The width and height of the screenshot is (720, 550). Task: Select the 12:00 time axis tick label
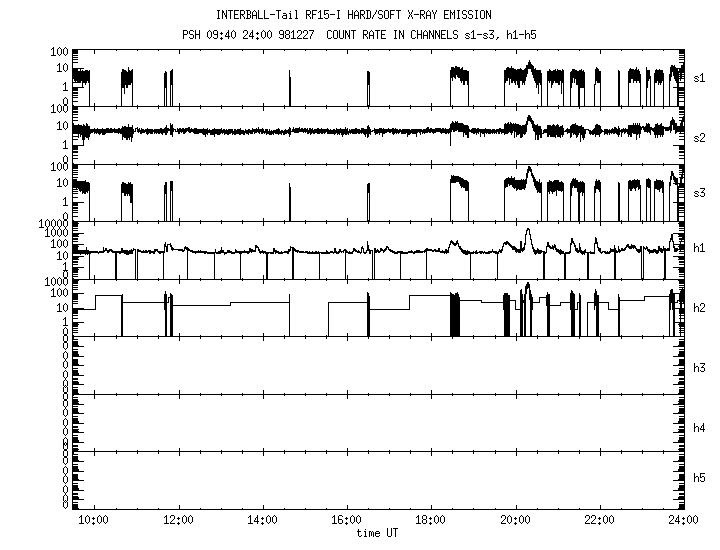tap(178, 520)
